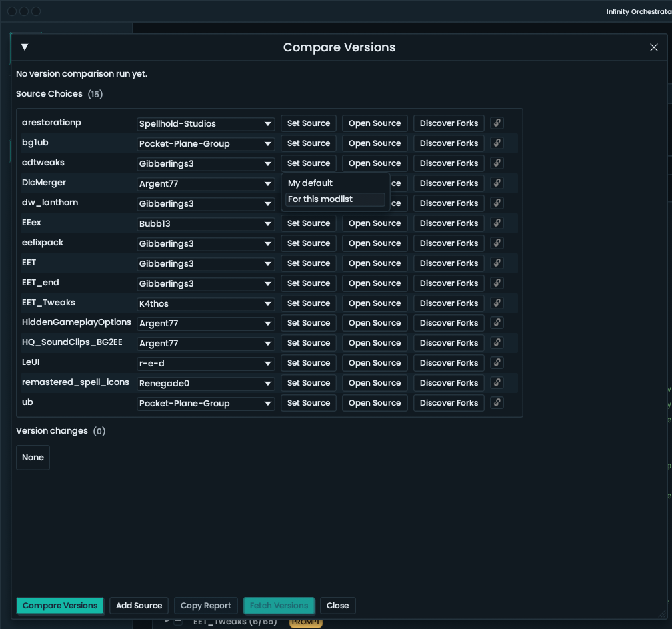Choose 'For this modlist' from popup menu
Image resolution: width=672 pixels, height=629 pixels.
pyautogui.click(x=335, y=199)
